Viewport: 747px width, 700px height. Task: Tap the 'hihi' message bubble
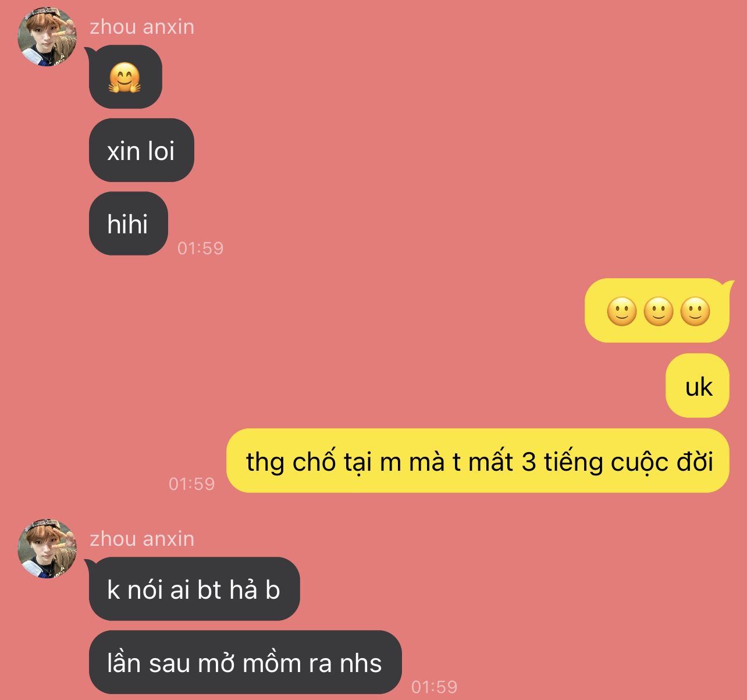(x=128, y=223)
